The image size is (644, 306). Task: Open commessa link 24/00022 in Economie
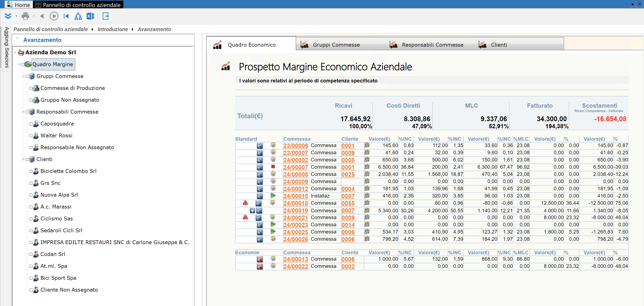(296, 267)
